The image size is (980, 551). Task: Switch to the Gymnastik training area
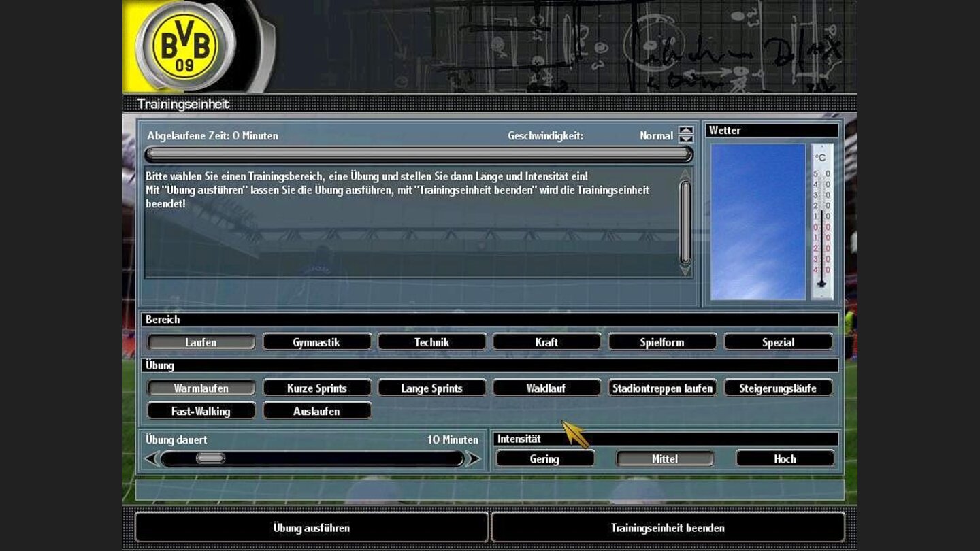tap(316, 342)
